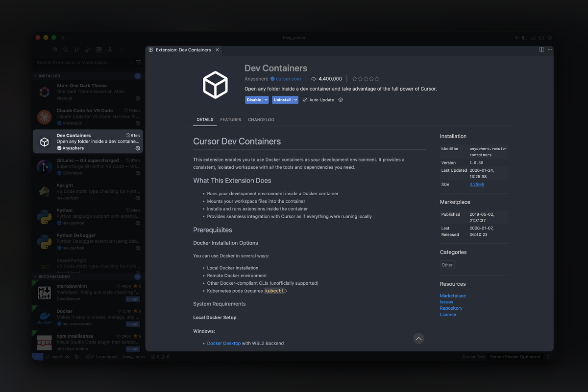Image resolution: width=588 pixels, height=392 pixels.
Task: Open manage gear for Python extension
Action: (138, 223)
